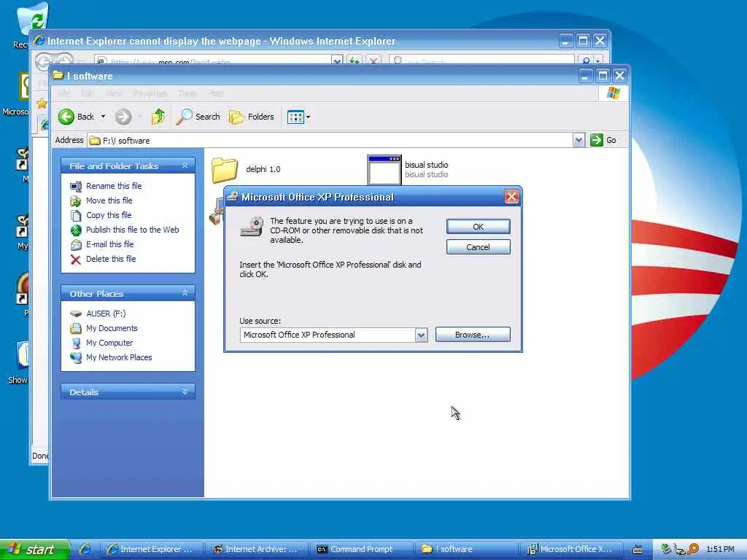
Task: Click the Back button in Explorer toolbar
Action: pos(76,117)
